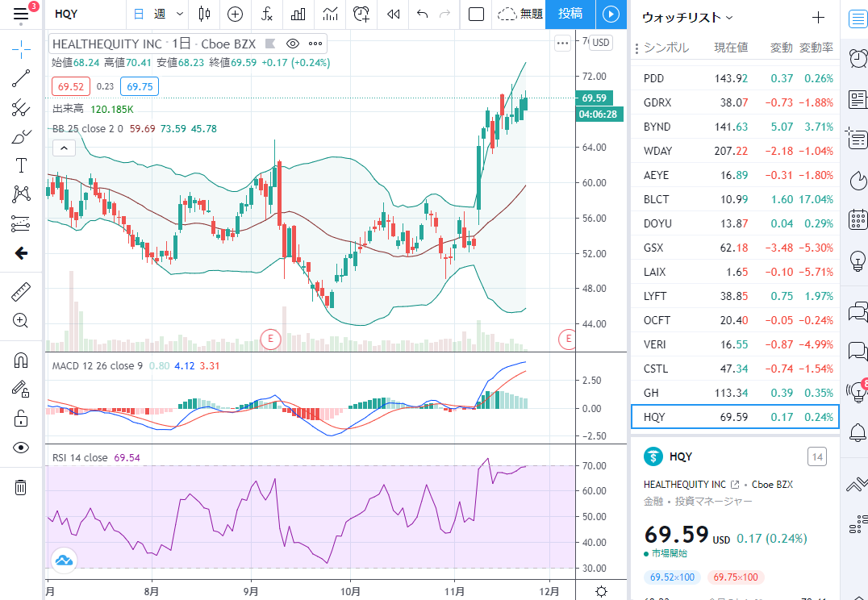Add a symbol with the plus icon
Viewport: 868px width, 600px height.
click(x=818, y=18)
